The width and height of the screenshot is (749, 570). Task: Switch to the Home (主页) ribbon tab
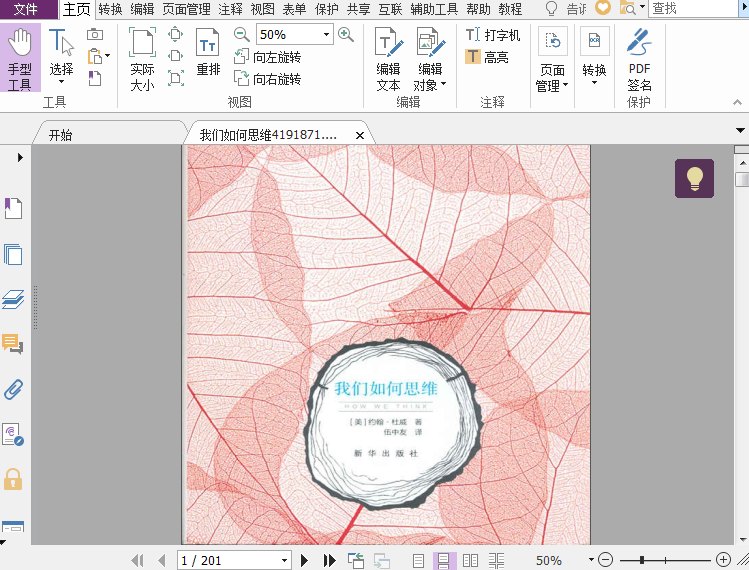(x=77, y=9)
